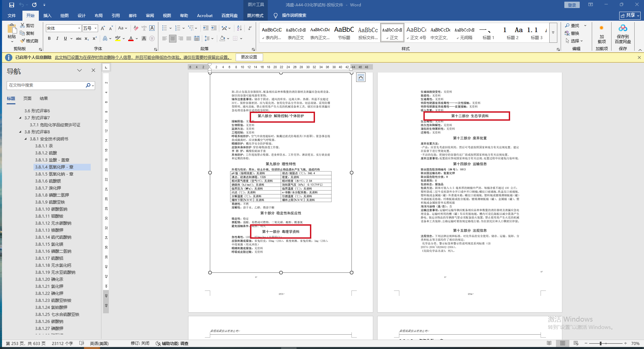Switch to Web Layout view in status bar
This screenshot has width=644, height=349.
(576, 343)
